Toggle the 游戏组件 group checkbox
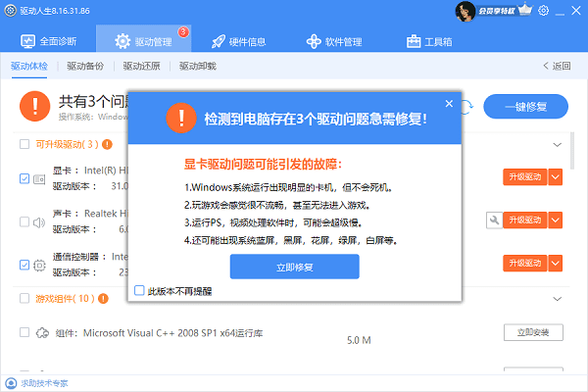Viewport: 588px width, 392px height. click(24, 298)
